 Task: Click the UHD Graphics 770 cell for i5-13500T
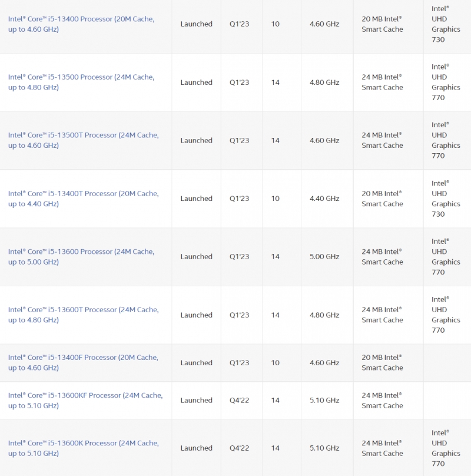[446, 140]
